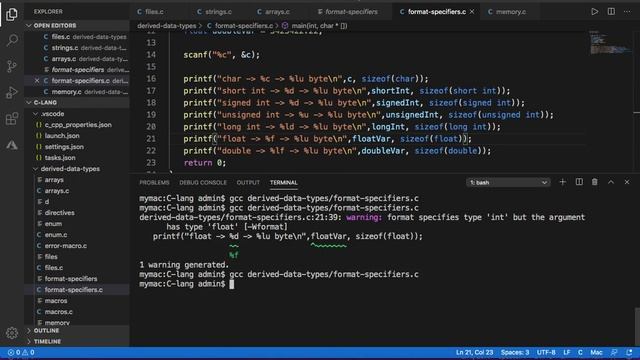
Task: Kill terminal with trash icon
Action: pyautogui.click(x=595, y=182)
